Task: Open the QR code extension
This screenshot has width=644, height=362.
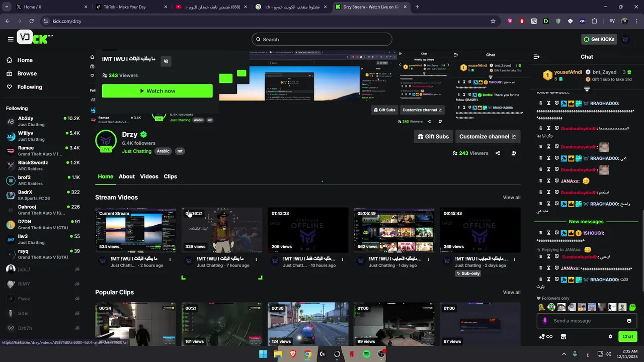Action: tap(534, 21)
